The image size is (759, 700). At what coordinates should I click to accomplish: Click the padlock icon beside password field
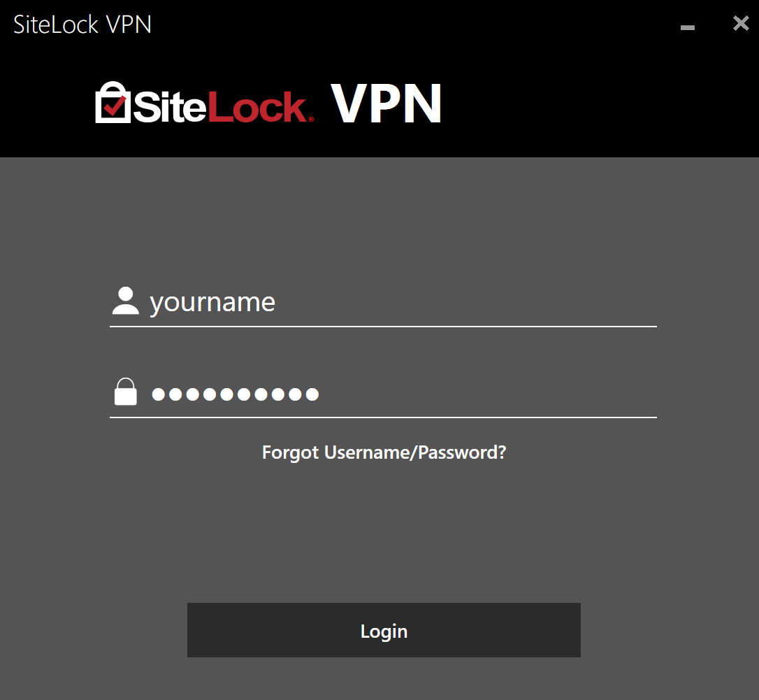(x=125, y=392)
